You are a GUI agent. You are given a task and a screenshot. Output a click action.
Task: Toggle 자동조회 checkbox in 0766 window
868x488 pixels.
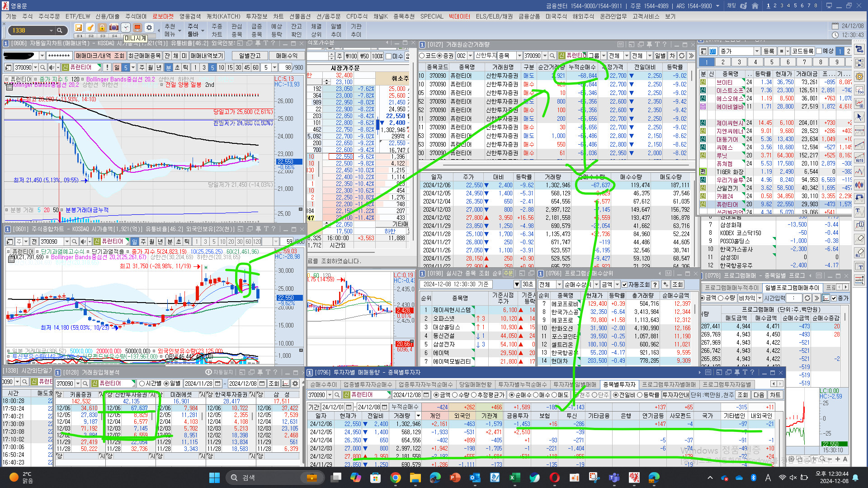625,284
